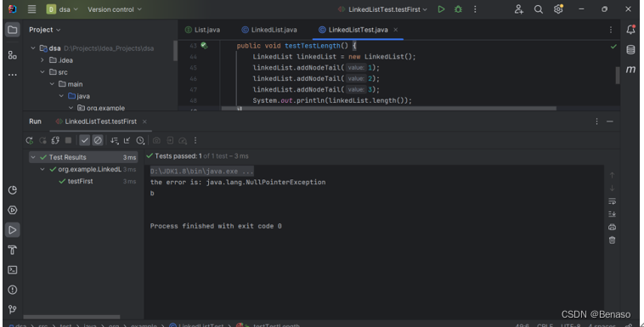
Task: Sort test results alphabetically
Action: [x=114, y=140]
